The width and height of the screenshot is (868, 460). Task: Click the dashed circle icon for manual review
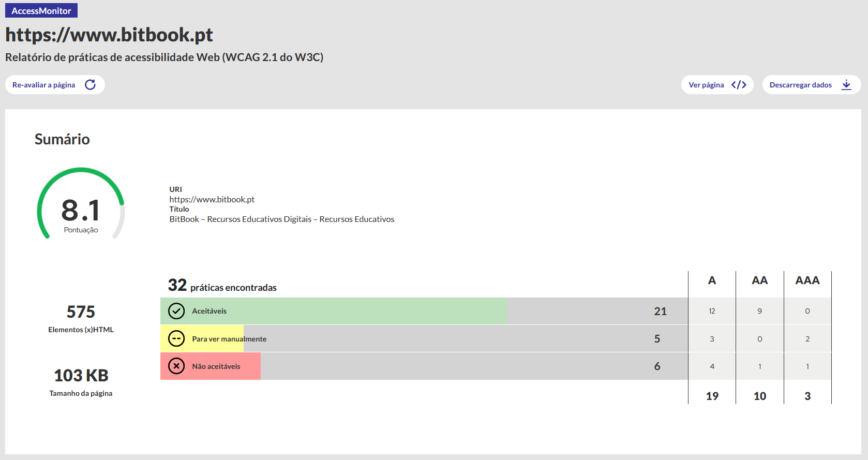click(x=176, y=339)
